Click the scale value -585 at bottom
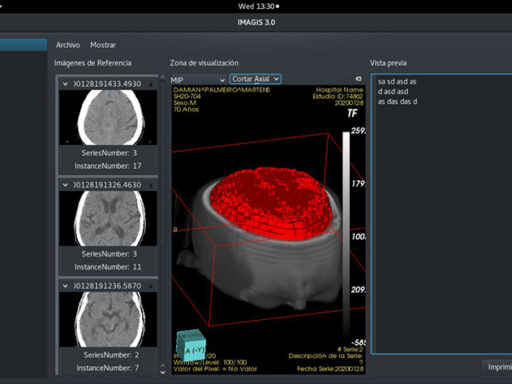This screenshot has height=384, width=512. 358,342
